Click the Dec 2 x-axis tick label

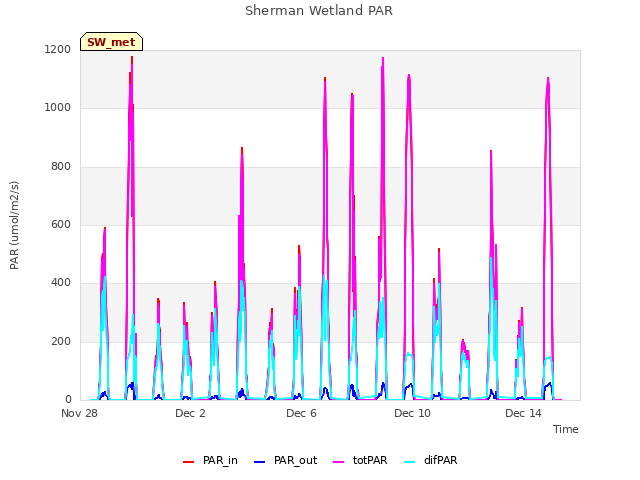(190, 413)
